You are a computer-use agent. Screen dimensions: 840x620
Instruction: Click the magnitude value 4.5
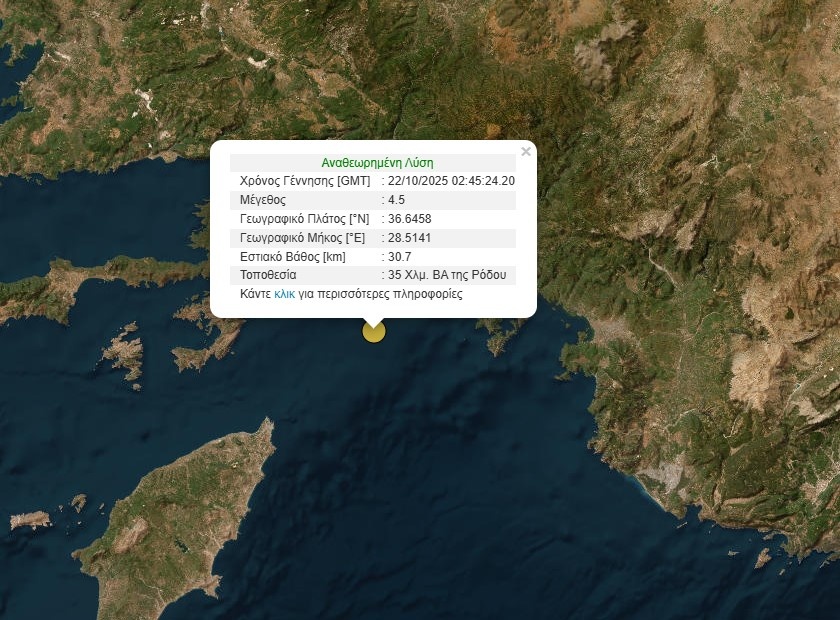[x=397, y=200]
